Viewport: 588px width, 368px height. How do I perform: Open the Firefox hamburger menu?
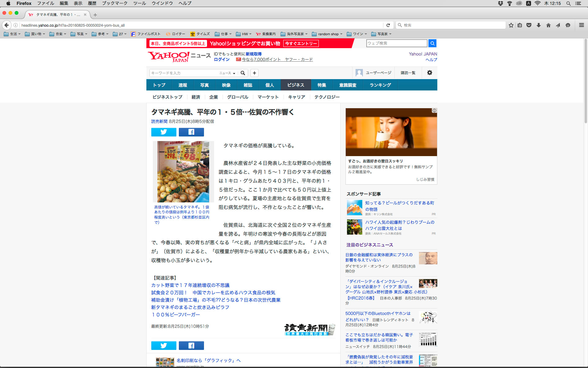[581, 25]
